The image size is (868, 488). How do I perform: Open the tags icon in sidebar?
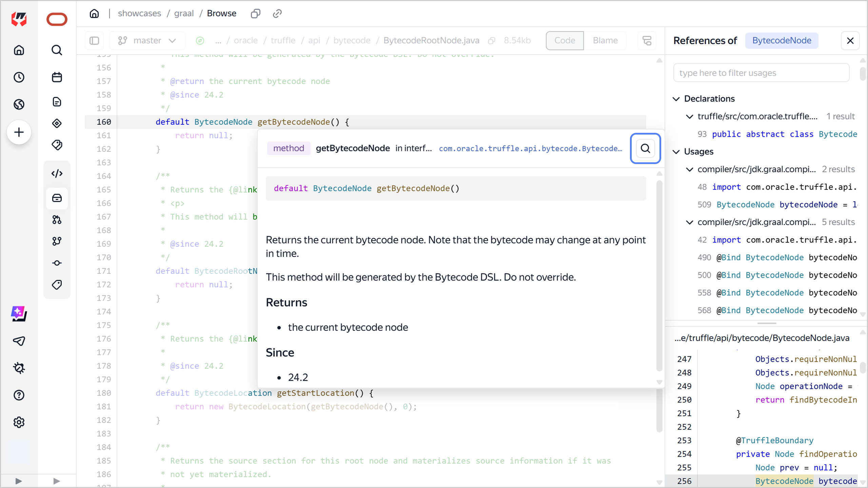point(57,285)
